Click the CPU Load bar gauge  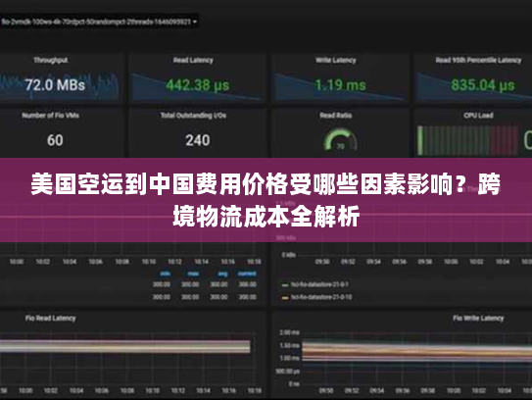coord(467,140)
